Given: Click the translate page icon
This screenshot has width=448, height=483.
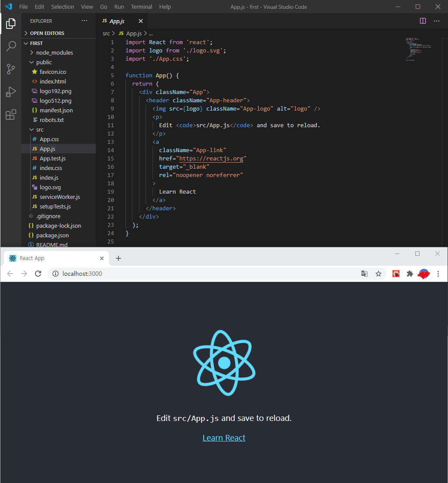Looking at the screenshot, I should tap(364, 274).
